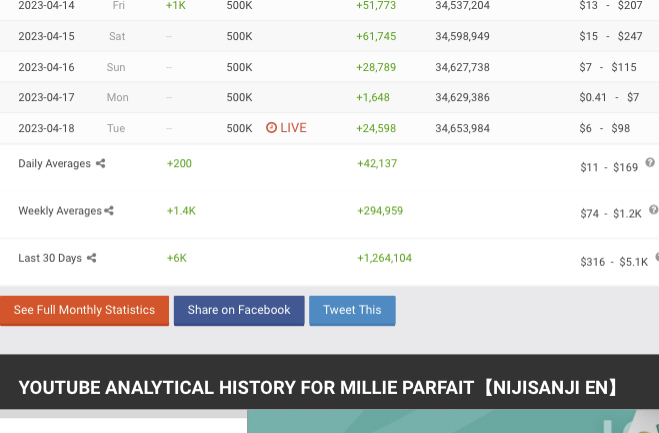Click Mon day label
659x433 pixels.
(x=118, y=98)
